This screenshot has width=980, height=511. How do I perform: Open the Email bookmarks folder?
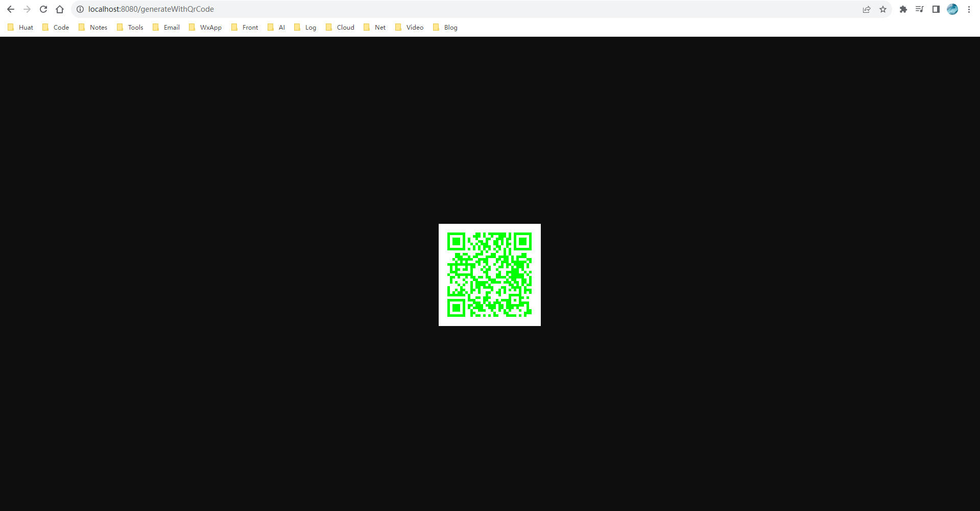pos(171,27)
